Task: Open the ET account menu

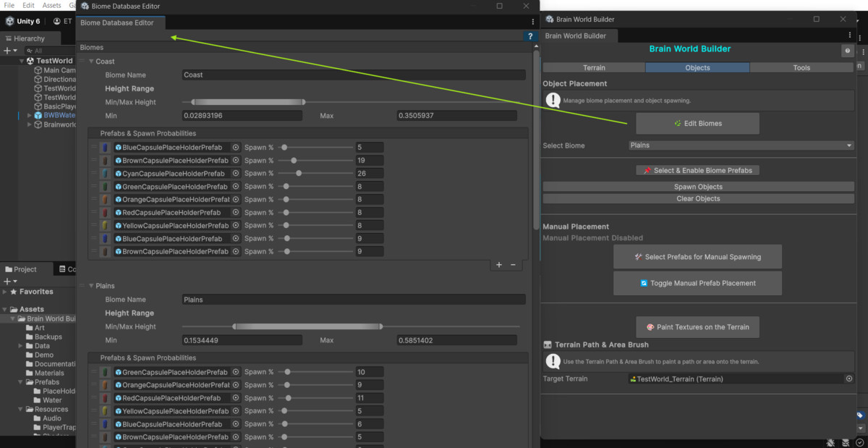Action: tap(62, 21)
